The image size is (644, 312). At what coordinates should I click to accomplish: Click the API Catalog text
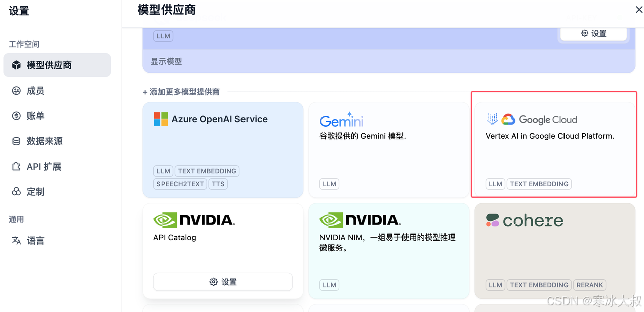coord(175,238)
